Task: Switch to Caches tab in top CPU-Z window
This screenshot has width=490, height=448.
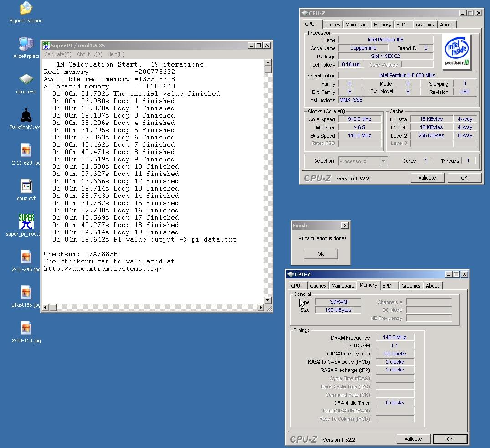Action: tap(332, 25)
